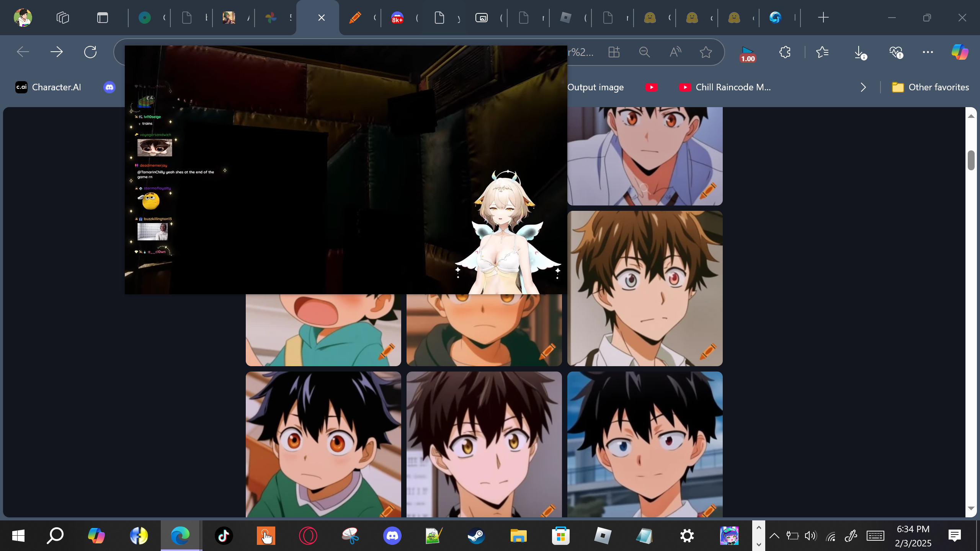Open the Other favorites folder
The width and height of the screenshot is (980, 551).
coord(930,87)
